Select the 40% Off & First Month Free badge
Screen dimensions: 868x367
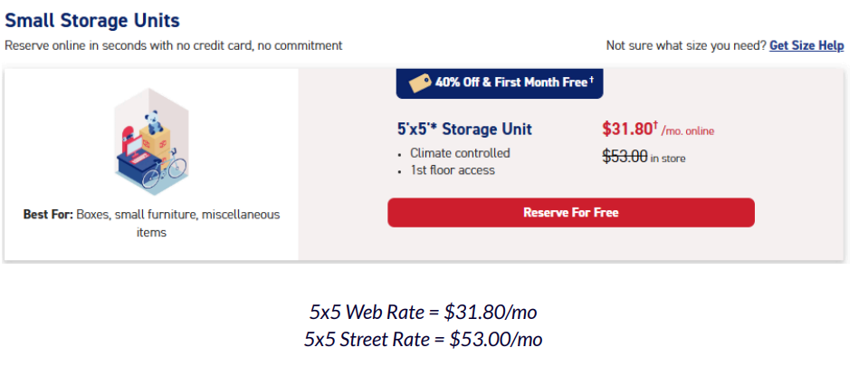[x=500, y=82]
